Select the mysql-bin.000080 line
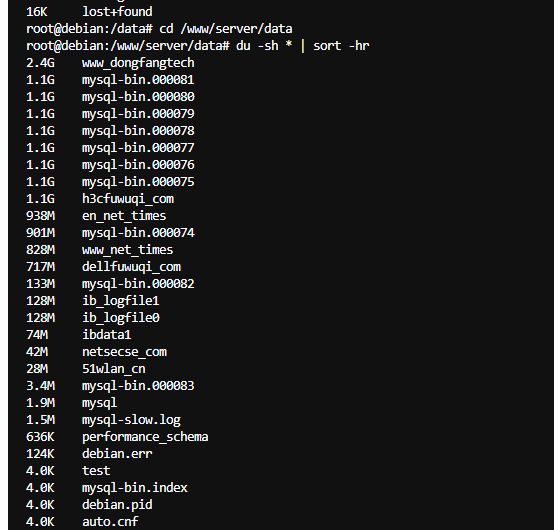This screenshot has height=530, width=554. (x=110, y=97)
